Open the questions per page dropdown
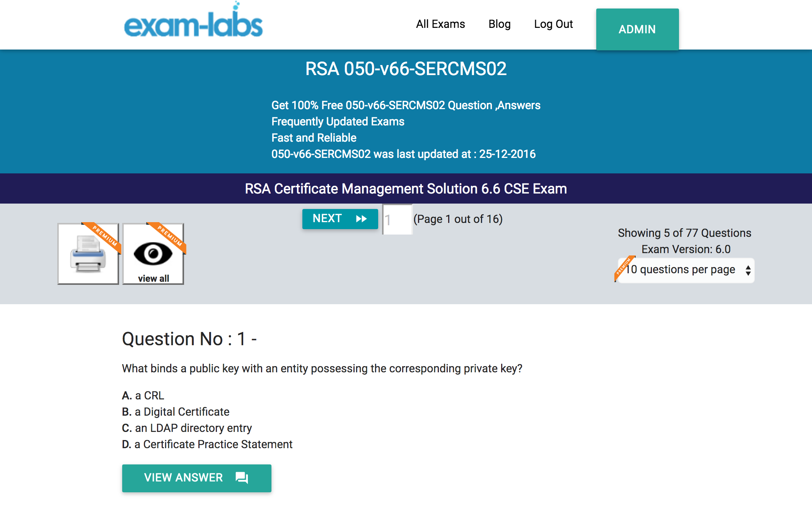Viewport: 812px width, 507px height. [x=686, y=270]
